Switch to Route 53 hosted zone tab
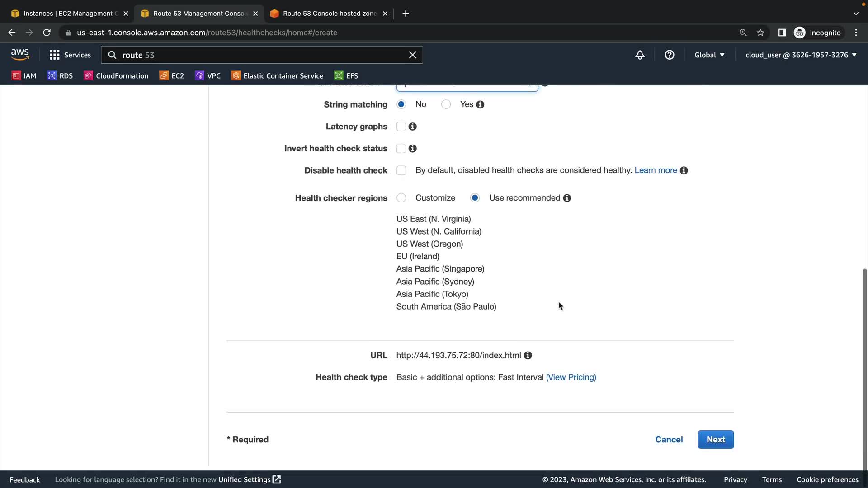The width and height of the screenshot is (868, 488). 329,14
